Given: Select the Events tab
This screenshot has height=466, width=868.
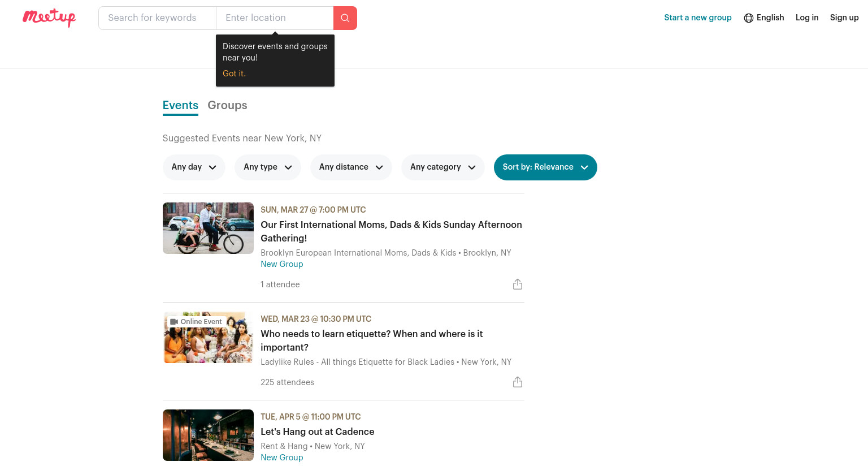Looking at the screenshot, I should [180, 106].
